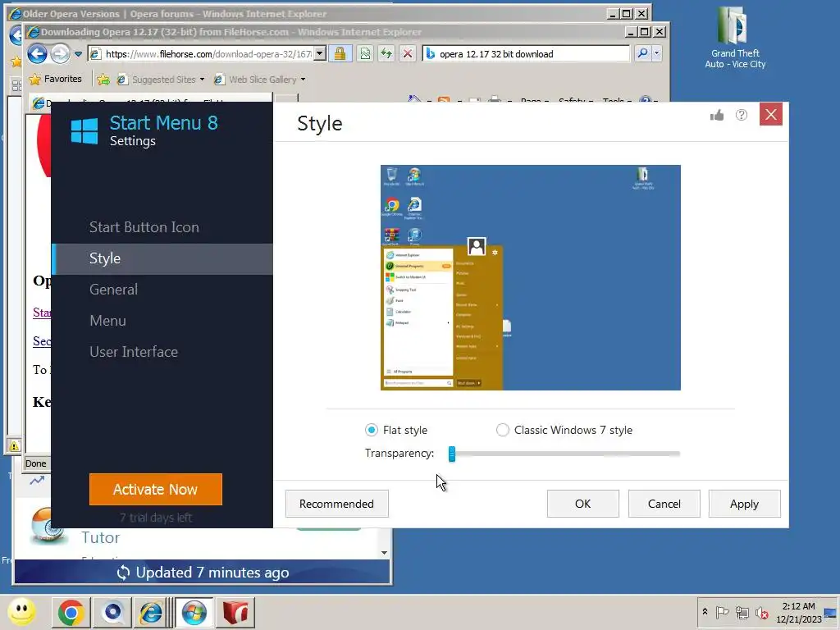Expand the address bar URL dropdown arrow
This screenshot has height=630, width=840.
[x=320, y=53]
